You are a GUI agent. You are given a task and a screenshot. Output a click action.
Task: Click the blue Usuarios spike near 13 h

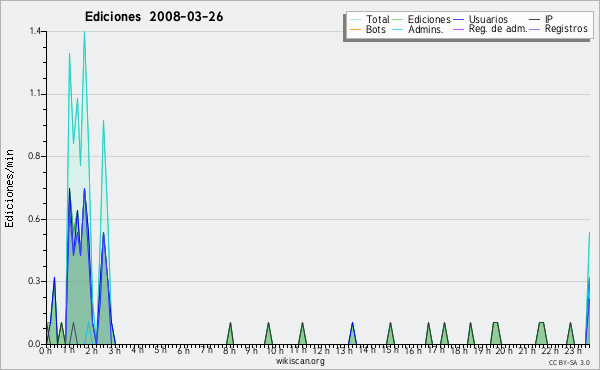[352, 334]
